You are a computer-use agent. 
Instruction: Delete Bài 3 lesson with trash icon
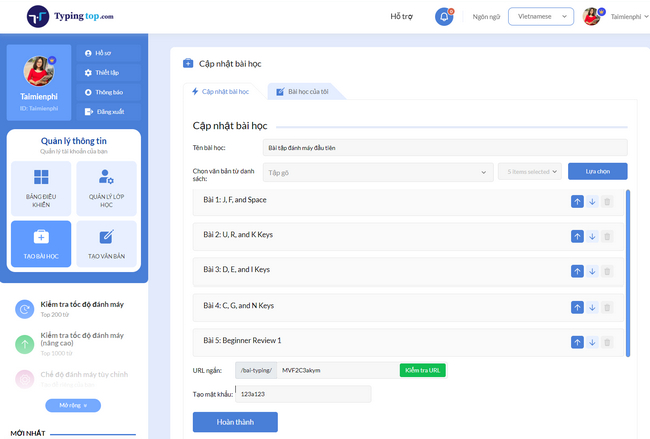pos(606,271)
